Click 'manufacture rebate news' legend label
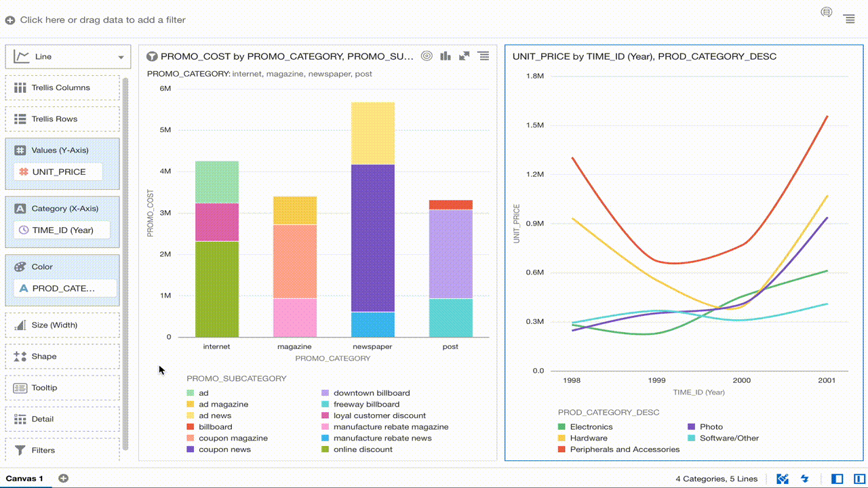This screenshot has width=868, height=488. 382,439
